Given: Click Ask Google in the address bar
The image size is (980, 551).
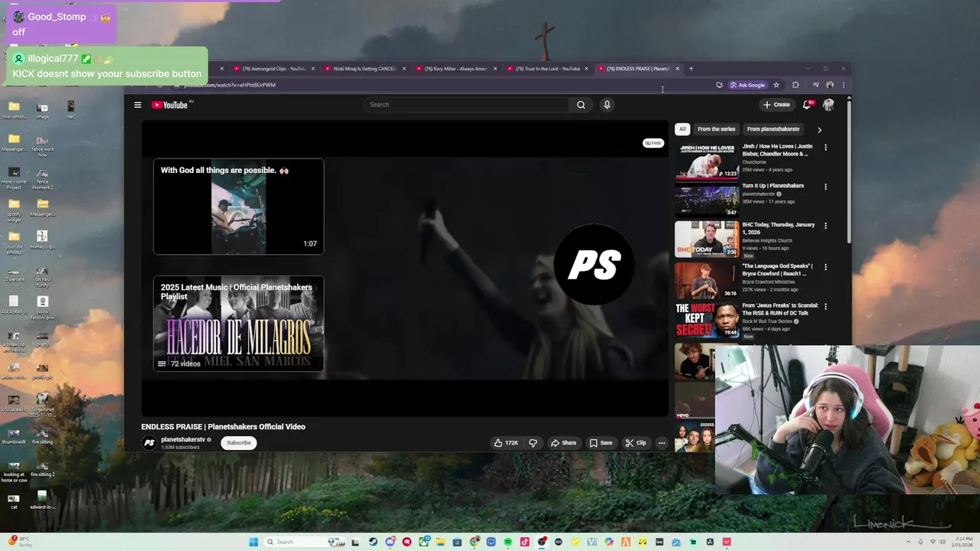Looking at the screenshot, I should click(747, 85).
